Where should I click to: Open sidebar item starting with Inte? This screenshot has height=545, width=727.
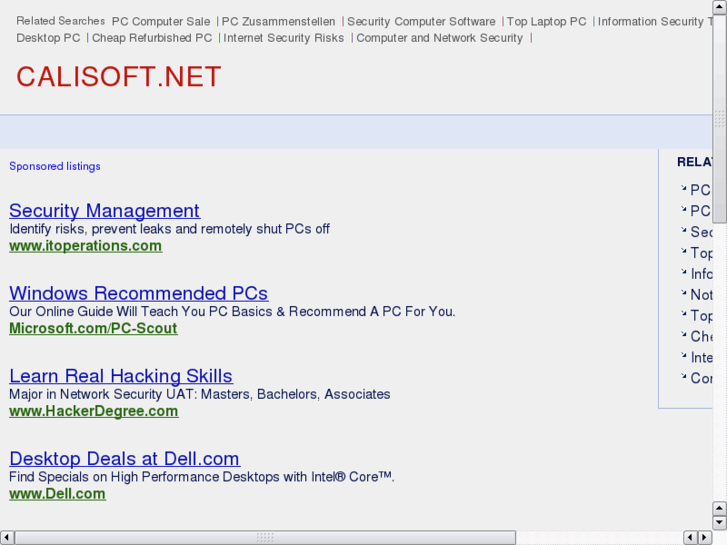coord(701,357)
